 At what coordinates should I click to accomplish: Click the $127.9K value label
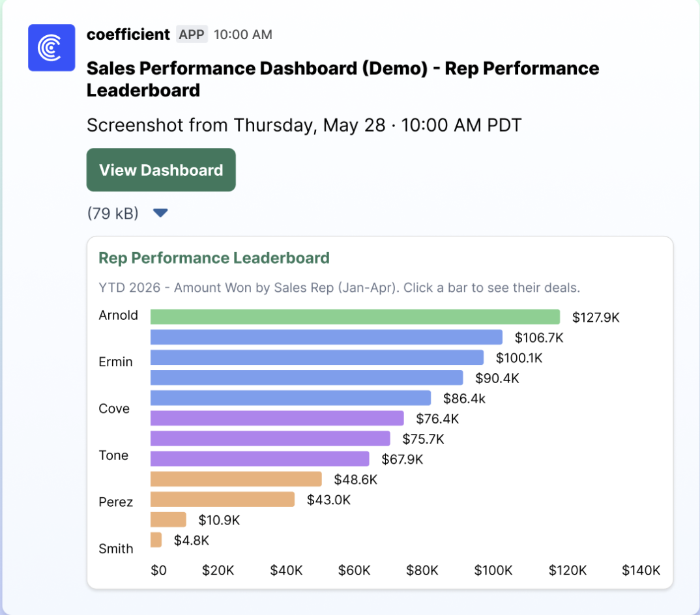596,317
